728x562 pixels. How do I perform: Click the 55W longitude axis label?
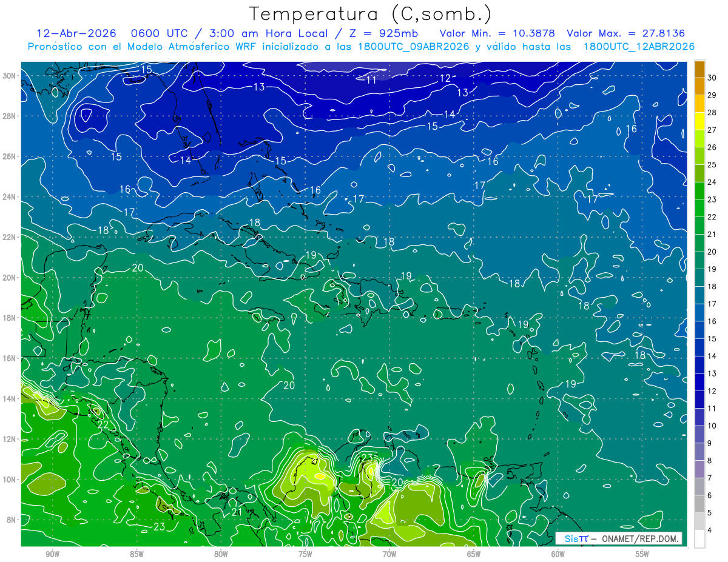[x=642, y=554]
